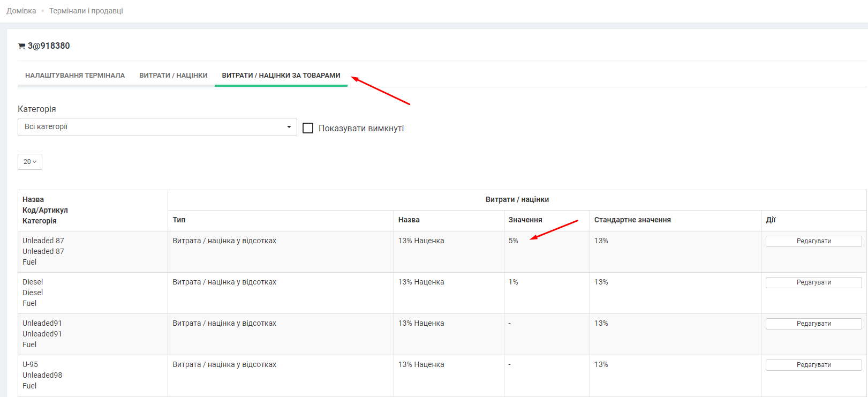Go to the Домівка breadcrumb link
The width and height of the screenshot is (868, 397).
[21, 11]
